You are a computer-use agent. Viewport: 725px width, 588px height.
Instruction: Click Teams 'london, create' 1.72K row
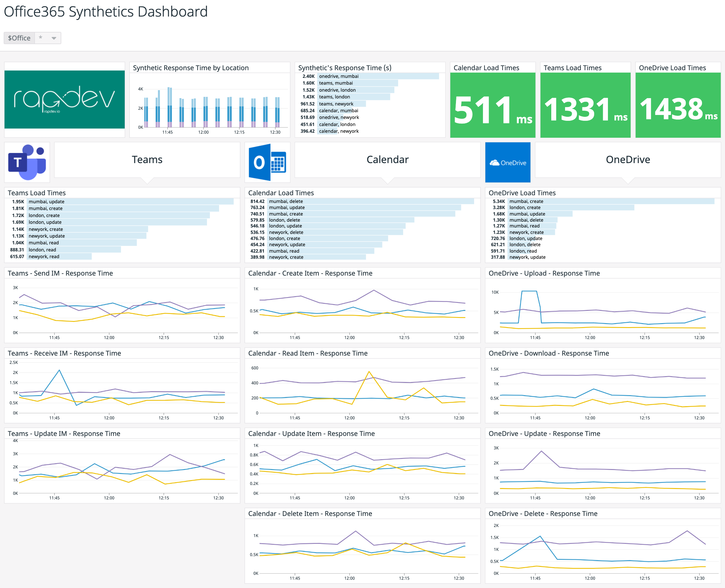click(x=122, y=216)
